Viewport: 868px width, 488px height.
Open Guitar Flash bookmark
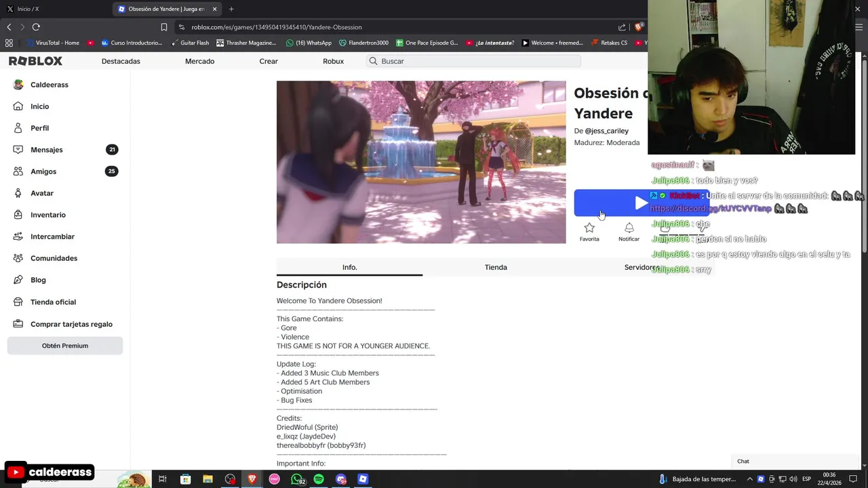tap(190, 43)
